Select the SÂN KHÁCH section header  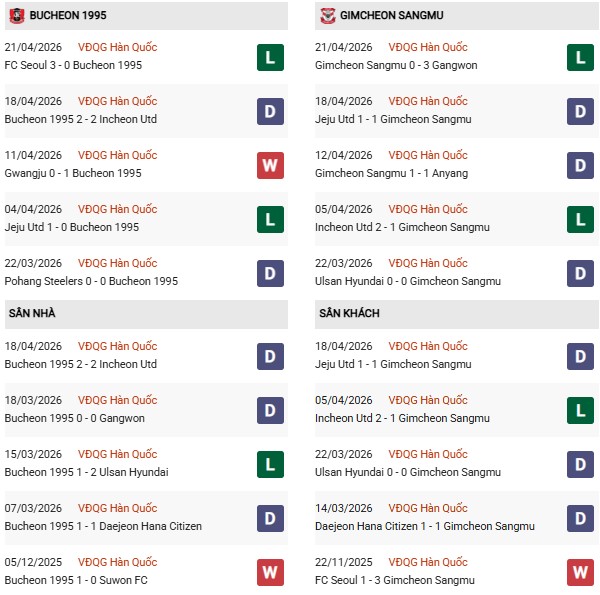[x=349, y=314]
